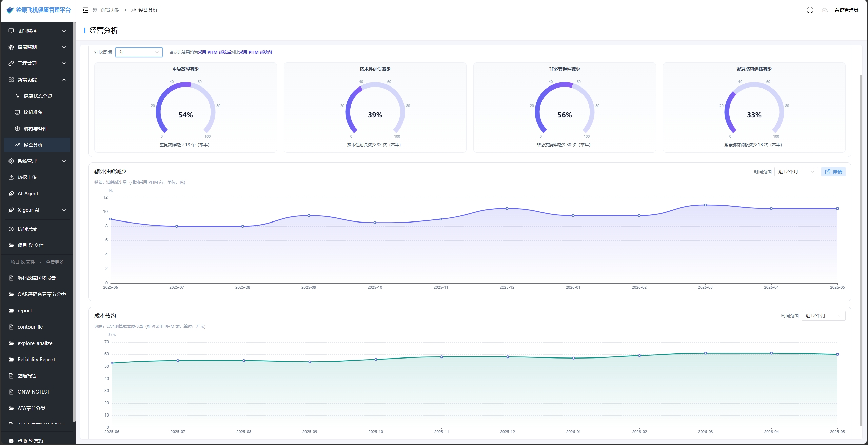Click the main page vertical scrollbar
This screenshot has height=445, width=868.
coord(861,250)
